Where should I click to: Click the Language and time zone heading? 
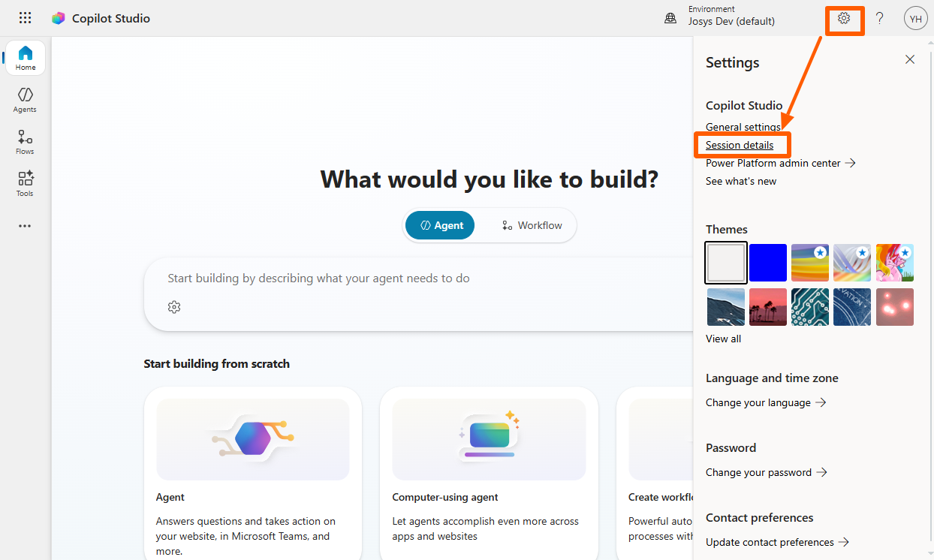click(x=772, y=378)
